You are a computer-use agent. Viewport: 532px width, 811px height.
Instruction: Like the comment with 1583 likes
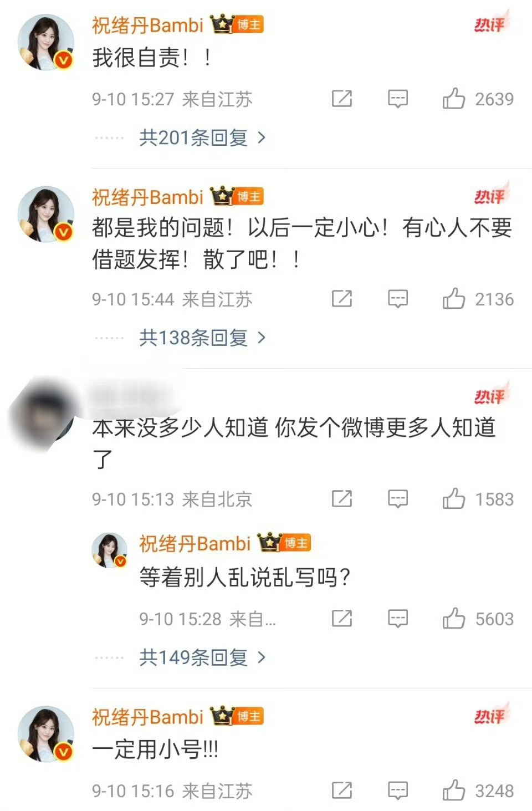pos(453,499)
